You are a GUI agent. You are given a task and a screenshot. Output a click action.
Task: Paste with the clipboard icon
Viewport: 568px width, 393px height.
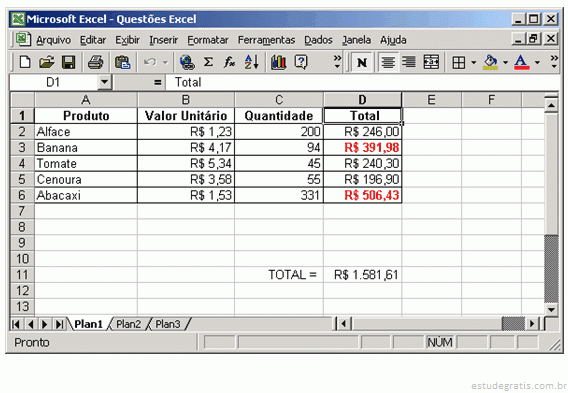(x=122, y=62)
